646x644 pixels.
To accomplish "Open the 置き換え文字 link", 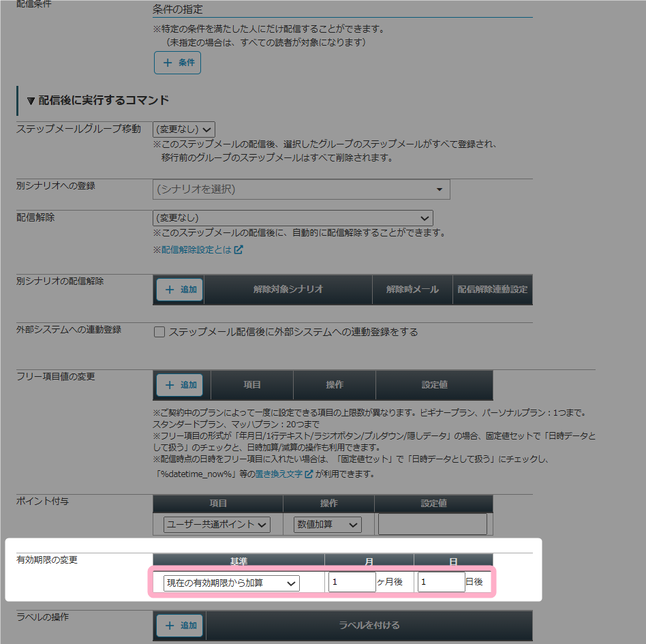I will click(279, 474).
